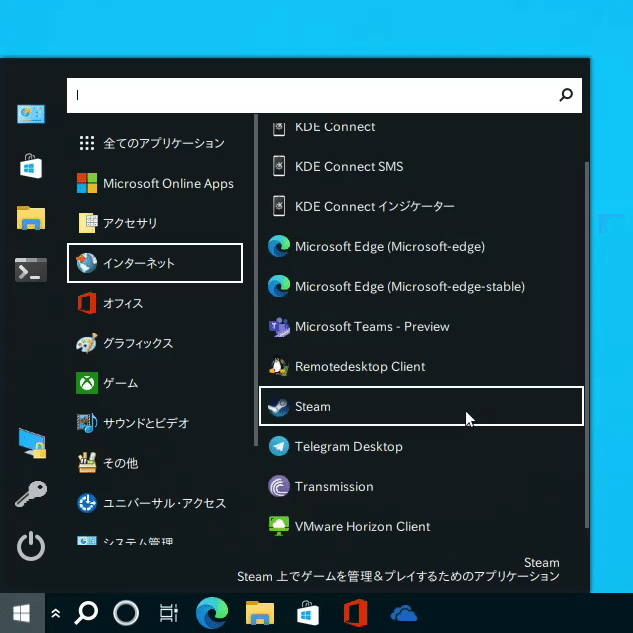Open Microsoft Teams - Preview
The height and width of the screenshot is (633, 633).
421,326
